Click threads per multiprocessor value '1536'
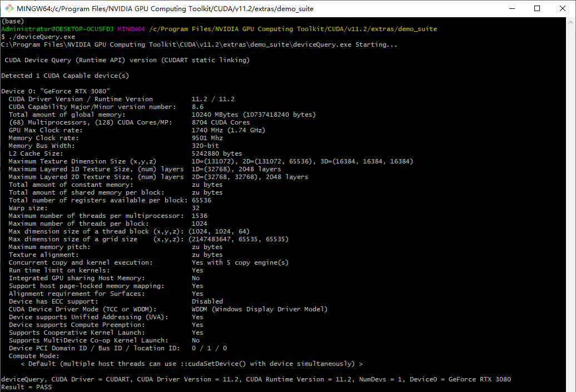 [x=200, y=216]
